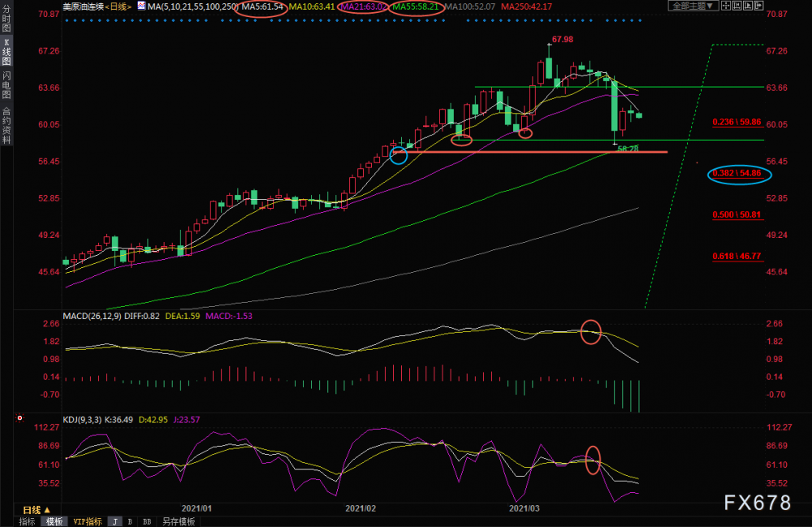Click the MA5:61.54 value
This screenshot has width=812, height=527.
coord(262,6)
